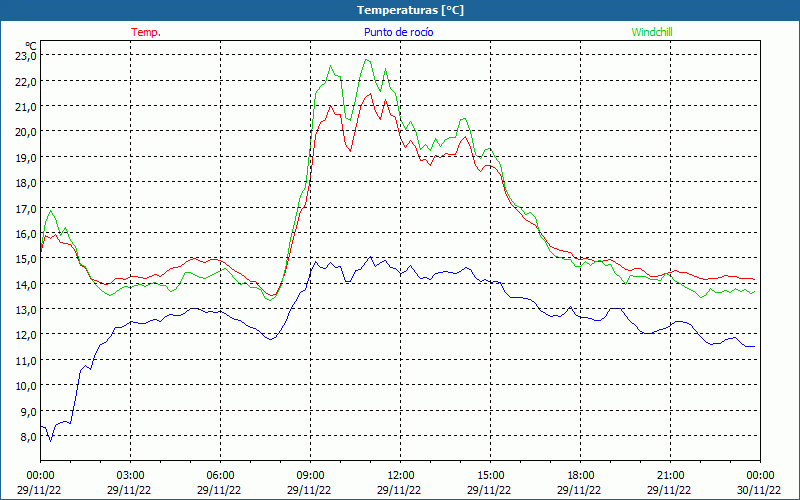Click the 17,0 y-axis value
The width and height of the screenshot is (800, 500).
click(26, 208)
